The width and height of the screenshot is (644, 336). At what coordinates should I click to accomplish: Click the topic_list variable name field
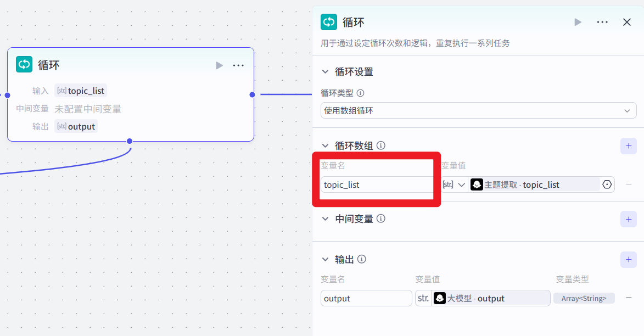(x=377, y=185)
